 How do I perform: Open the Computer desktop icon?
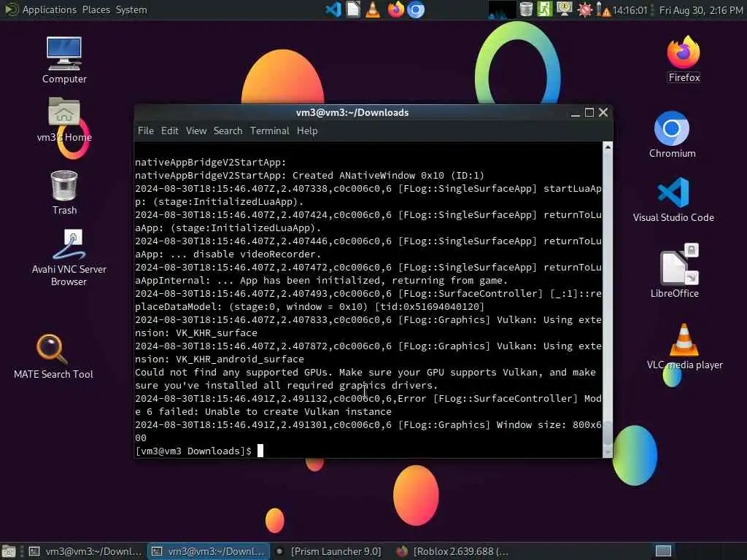coord(64,60)
